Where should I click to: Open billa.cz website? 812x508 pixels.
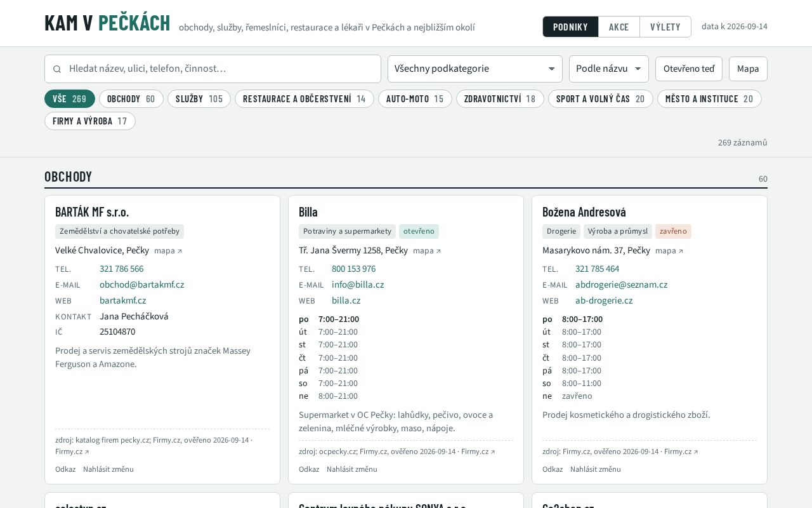pyautogui.click(x=346, y=300)
